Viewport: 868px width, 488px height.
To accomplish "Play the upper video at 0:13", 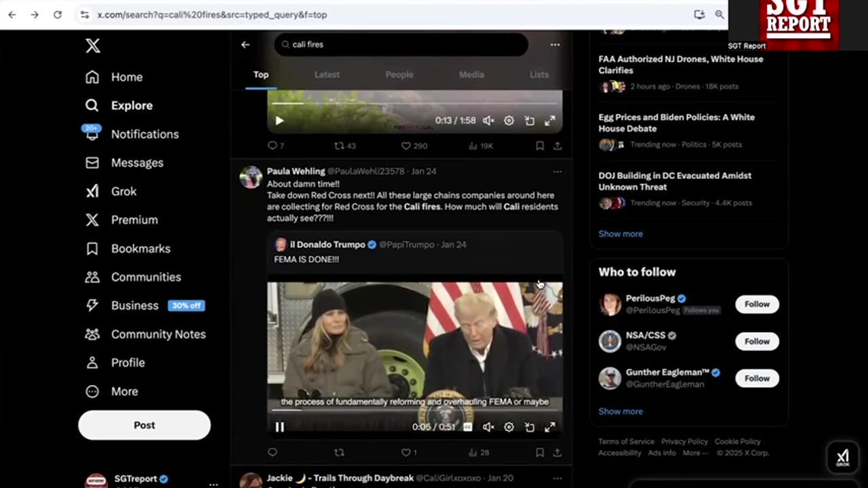I will (x=279, y=121).
